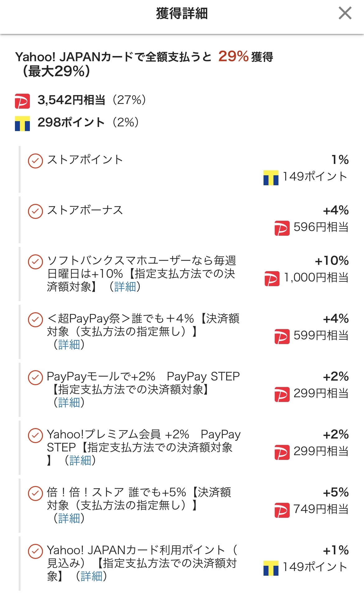Toggle check circle for ソフトバンクスマホユーザー bonus
Screen dimensions: 364x595
(35, 262)
